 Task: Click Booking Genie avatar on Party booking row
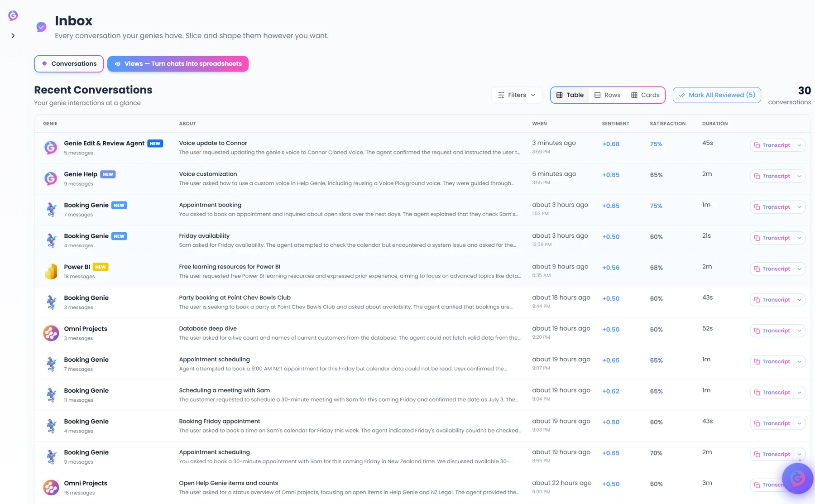(x=51, y=302)
